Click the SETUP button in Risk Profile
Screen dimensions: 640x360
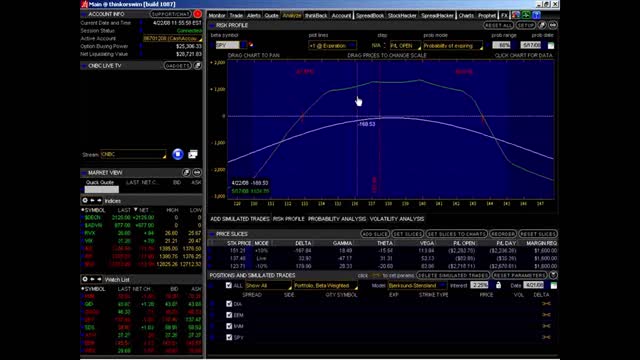tap(525, 25)
